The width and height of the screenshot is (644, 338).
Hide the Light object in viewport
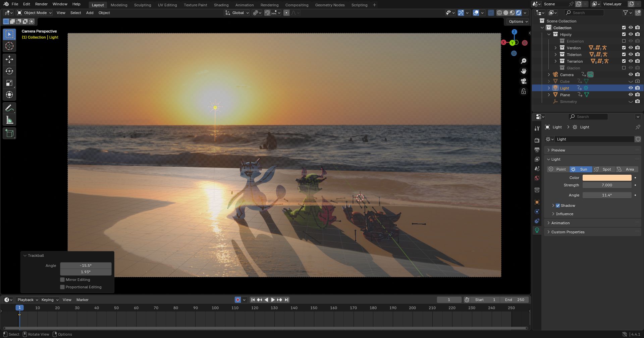[x=631, y=88]
